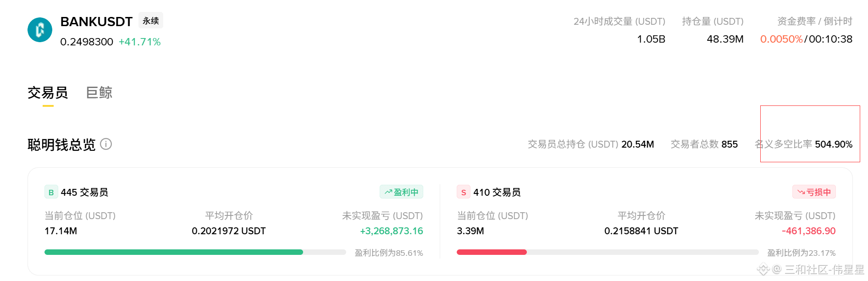868x281 pixels.
Task: Click the green long profit ratio bar
Action: click(174, 252)
